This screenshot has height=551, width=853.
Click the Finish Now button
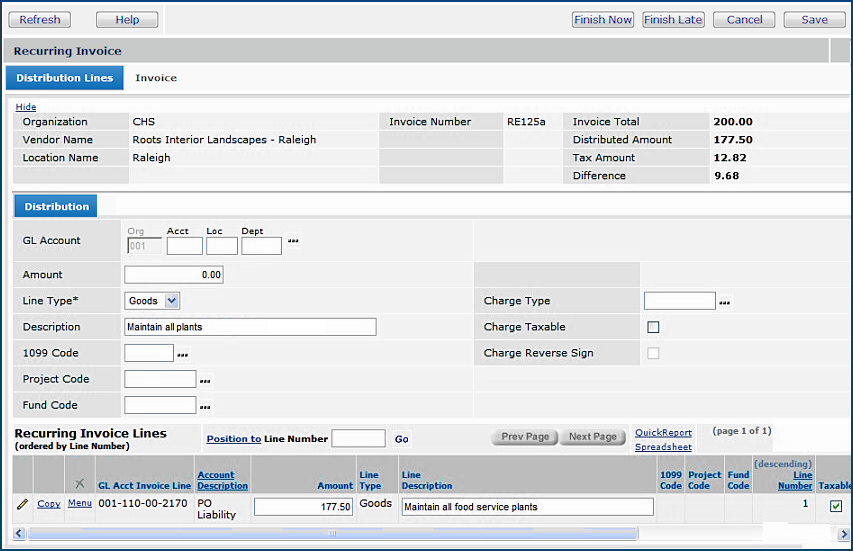pos(603,20)
